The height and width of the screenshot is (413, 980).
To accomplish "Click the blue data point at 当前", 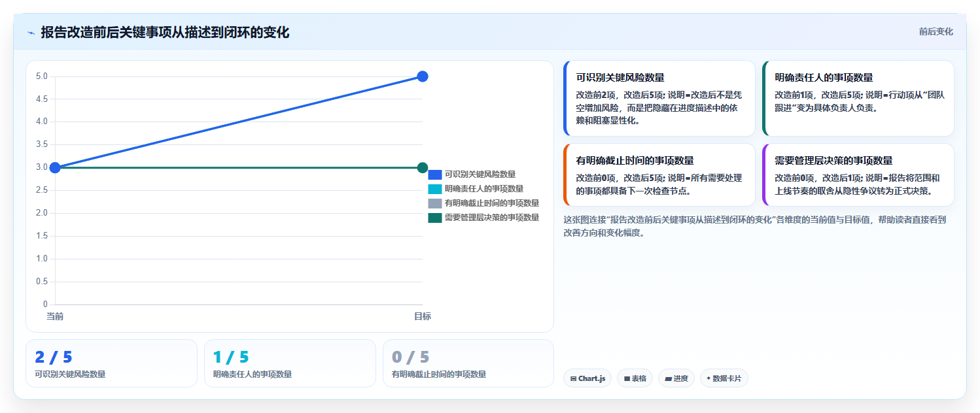I will (55, 168).
